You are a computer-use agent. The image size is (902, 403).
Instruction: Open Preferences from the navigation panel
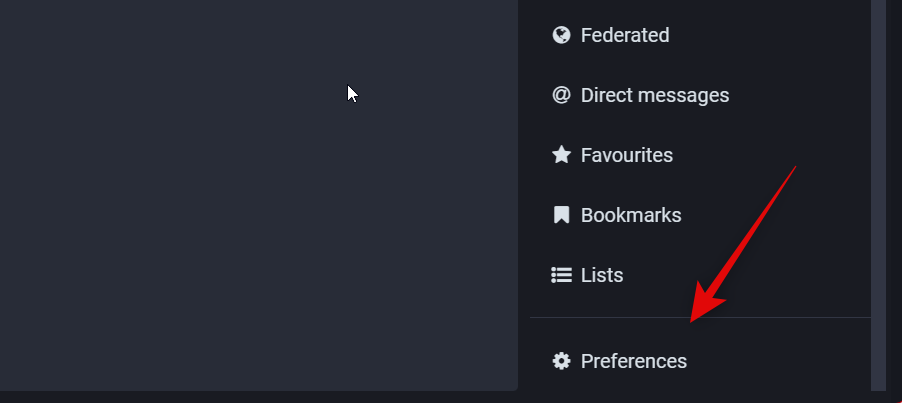633,361
